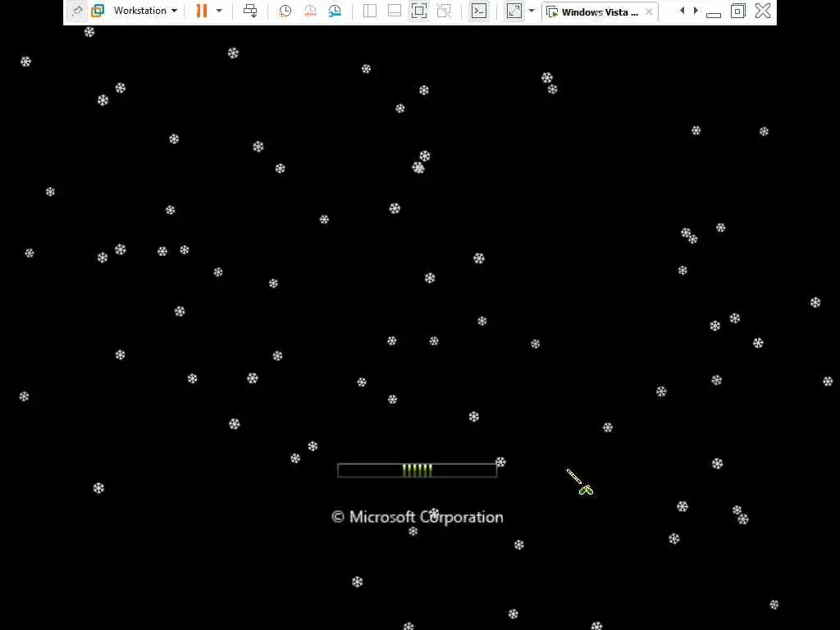Click the © Microsoft Corporation text
840x630 pixels.
point(418,517)
